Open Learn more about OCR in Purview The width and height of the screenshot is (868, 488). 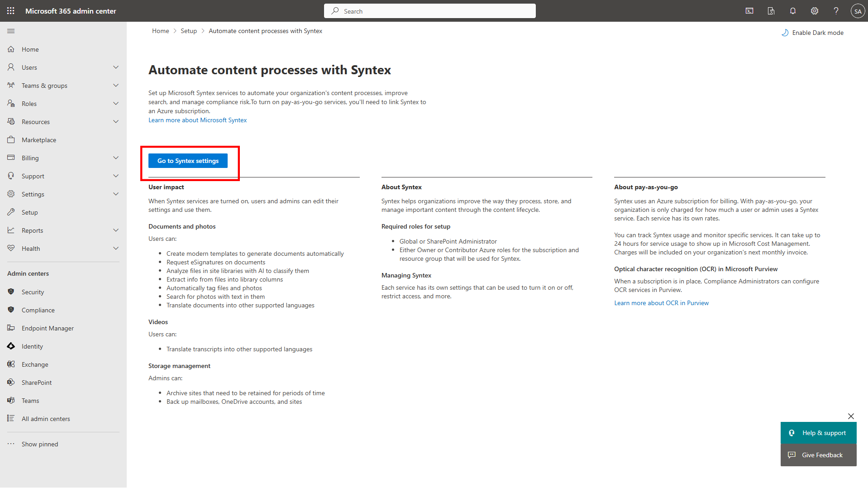point(661,303)
